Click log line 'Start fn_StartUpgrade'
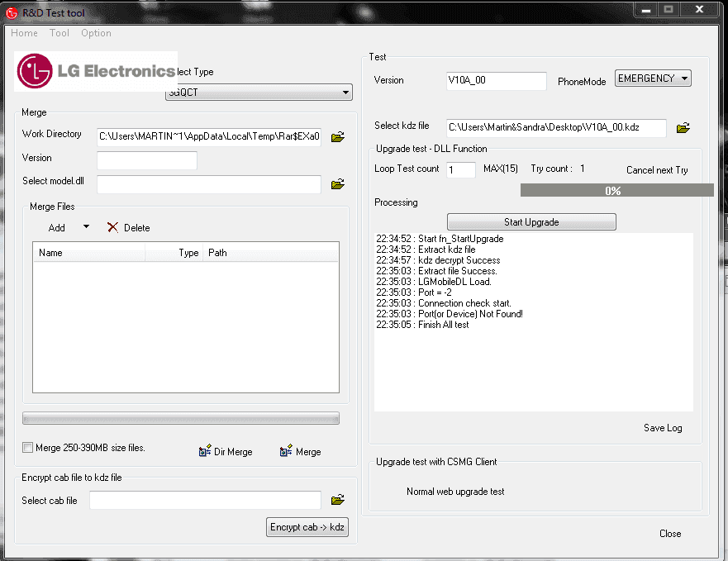Screen dimensions: 728x561 point(440,239)
